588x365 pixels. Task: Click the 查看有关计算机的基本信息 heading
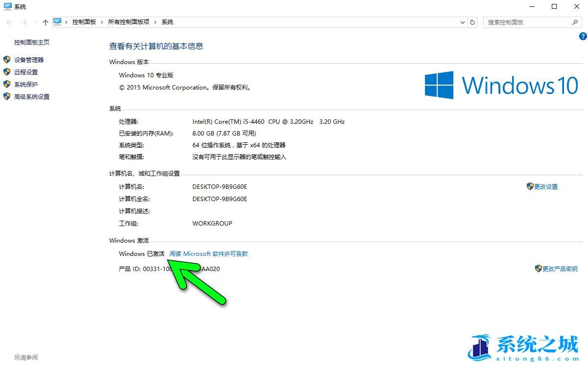(156, 46)
